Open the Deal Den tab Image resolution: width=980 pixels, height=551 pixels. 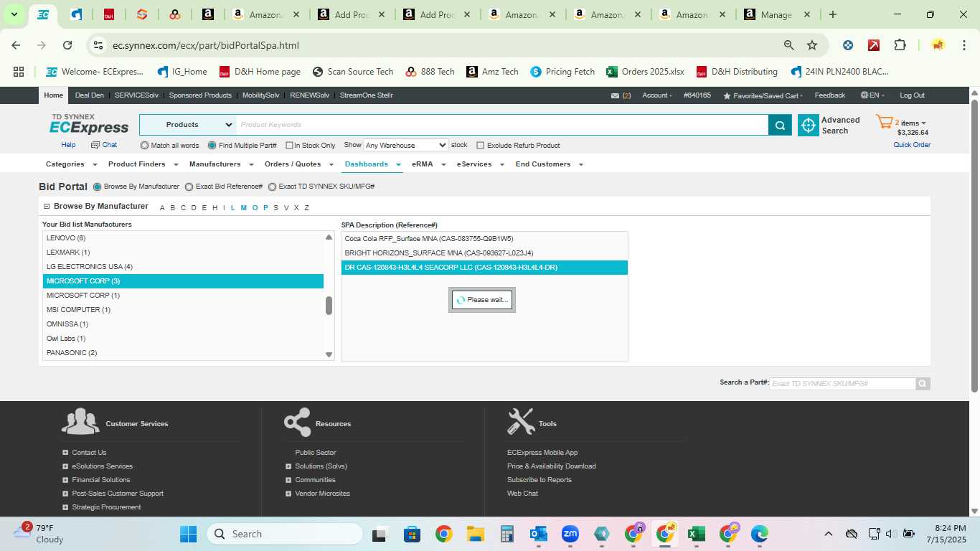(x=90, y=95)
